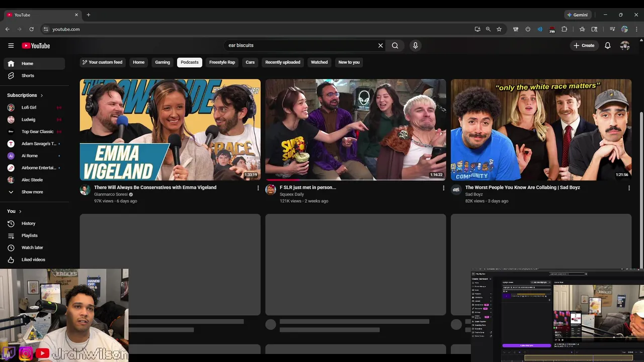Select the Cars filter chip
This screenshot has width=644, height=362.
point(250,62)
